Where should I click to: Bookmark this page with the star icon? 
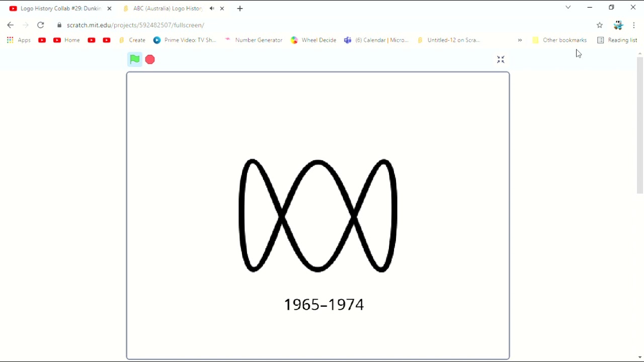(600, 25)
